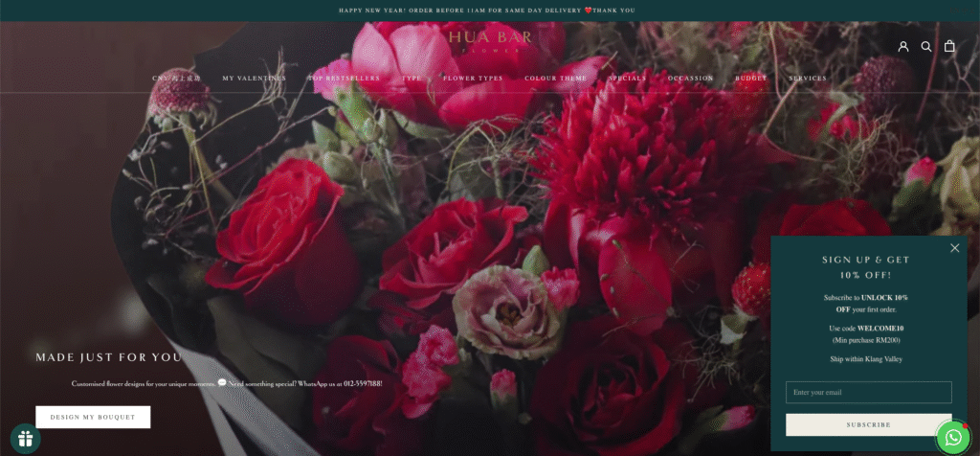Click the same day delivery announcement bar
980x456 pixels.
point(490,11)
